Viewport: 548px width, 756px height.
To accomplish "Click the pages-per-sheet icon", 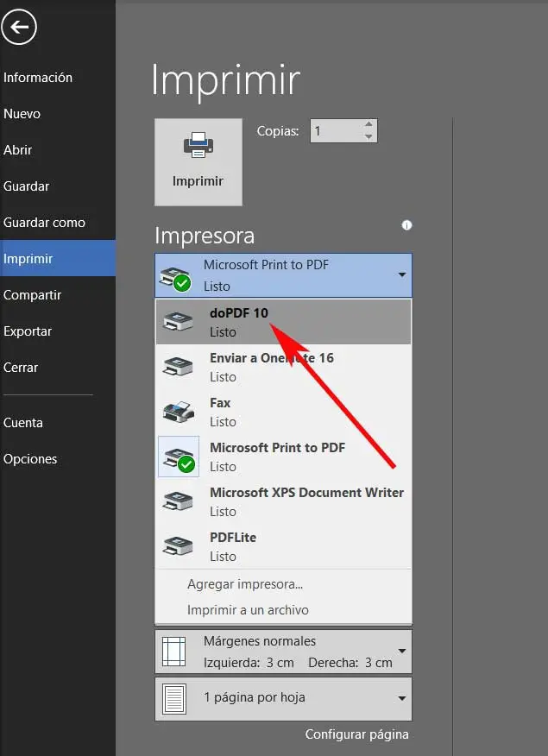I will pyautogui.click(x=174, y=699).
